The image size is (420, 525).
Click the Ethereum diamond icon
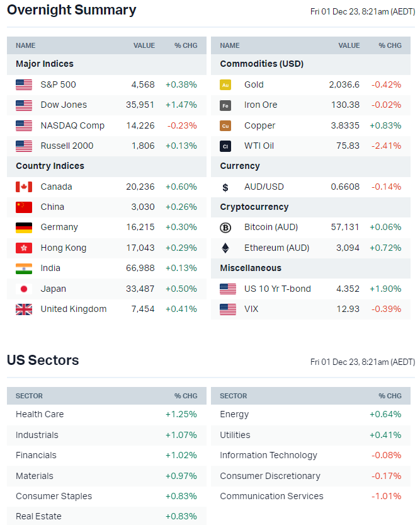[225, 248]
